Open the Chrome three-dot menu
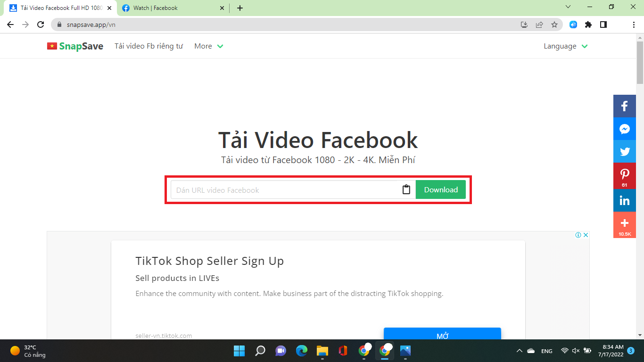This screenshot has height=362, width=644. [634, 24]
